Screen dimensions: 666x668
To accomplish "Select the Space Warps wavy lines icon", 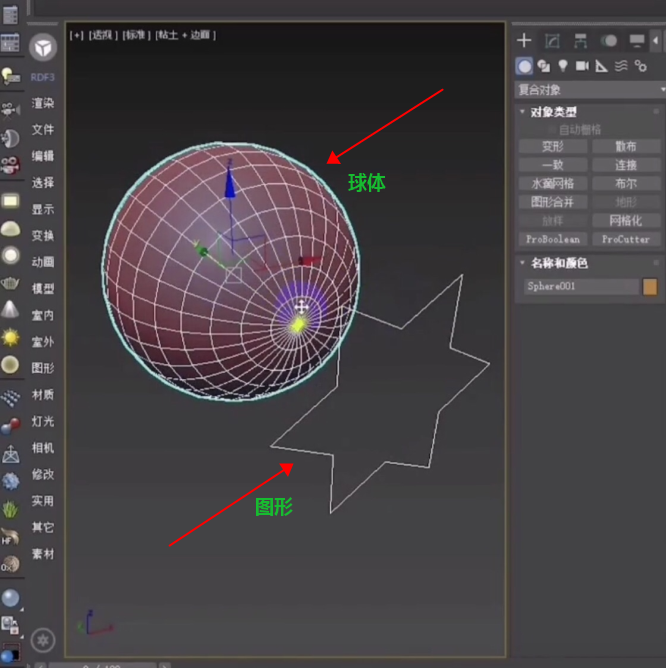I will [x=621, y=66].
